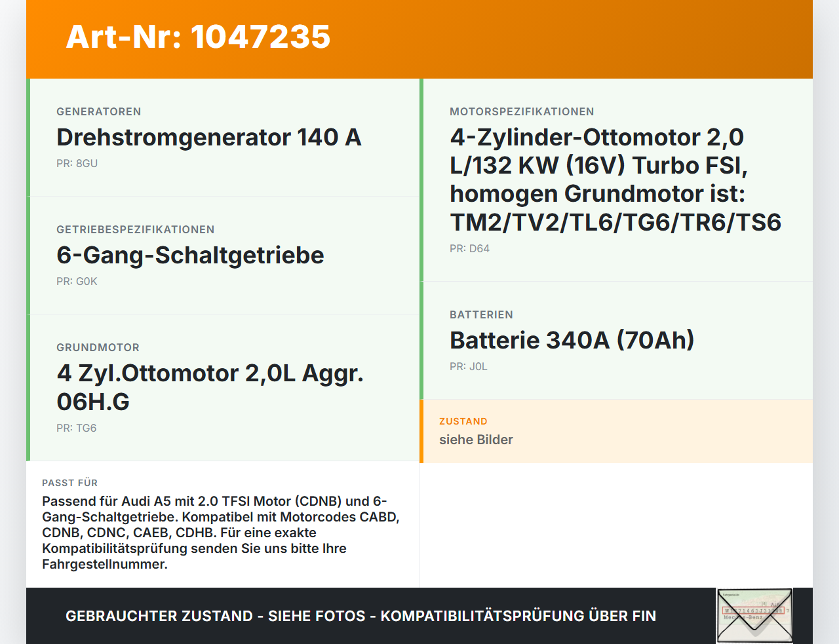Open the Drehstromgenerator 140 A card

click(x=223, y=138)
